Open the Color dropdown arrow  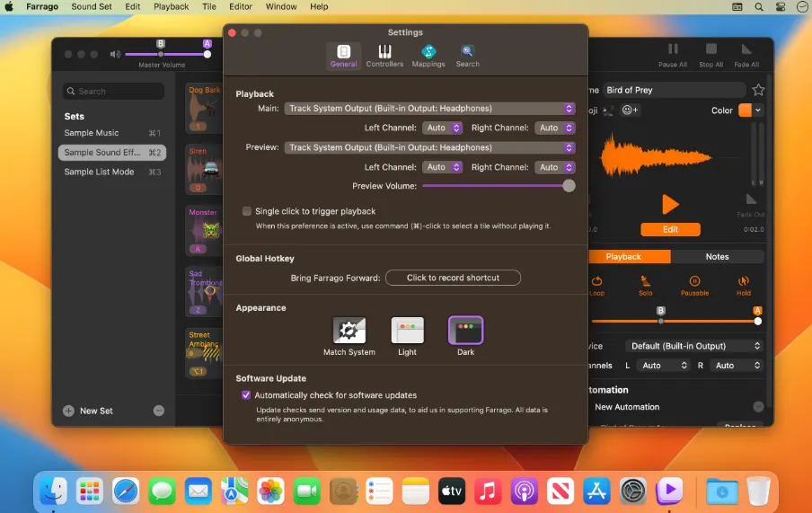click(757, 110)
